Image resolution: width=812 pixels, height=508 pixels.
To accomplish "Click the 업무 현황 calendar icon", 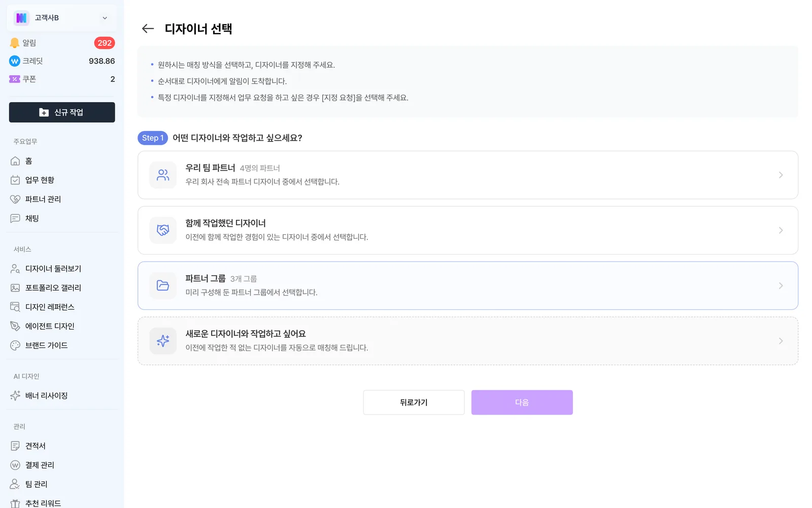I will [15, 180].
